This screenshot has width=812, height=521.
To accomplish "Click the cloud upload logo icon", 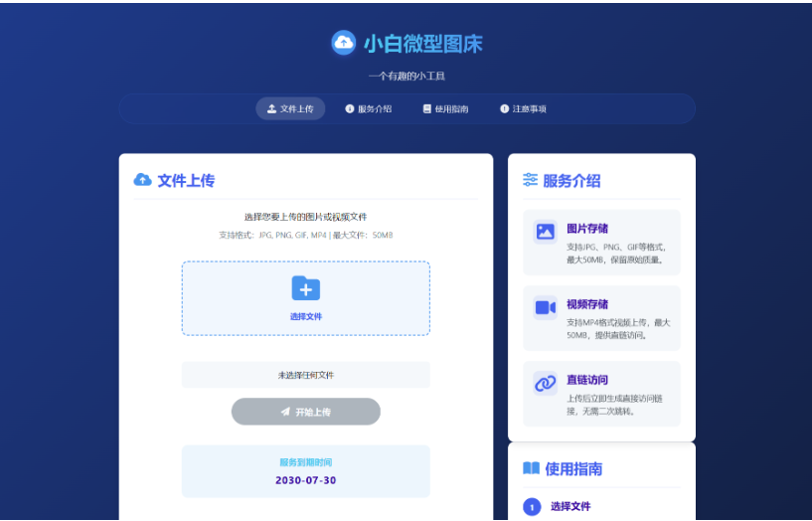I will pyautogui.click(x=343, y=43).
